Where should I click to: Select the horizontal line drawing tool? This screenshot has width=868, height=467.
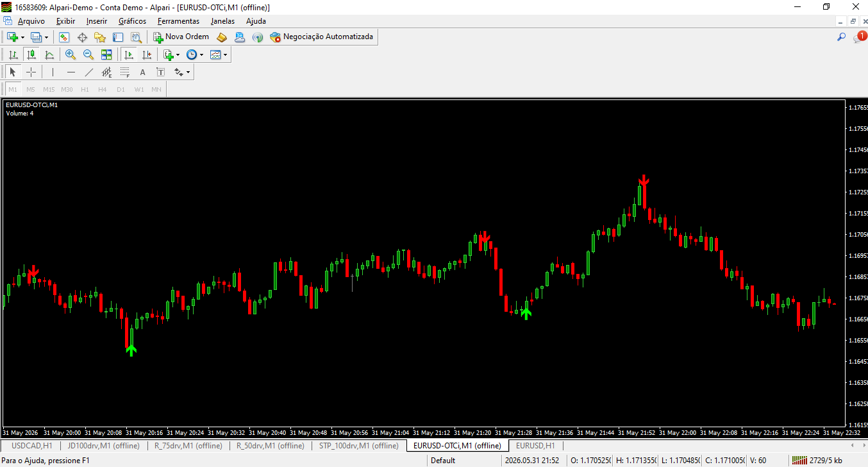[x=71, y=72]
